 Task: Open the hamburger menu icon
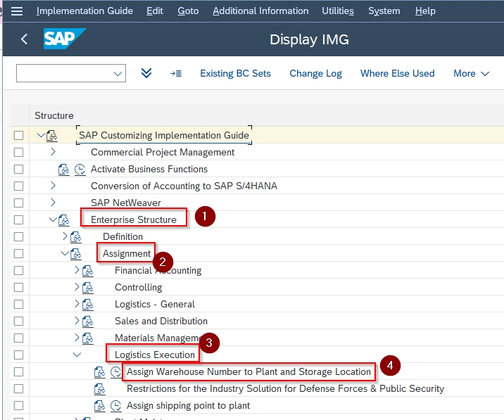point(17,11)
